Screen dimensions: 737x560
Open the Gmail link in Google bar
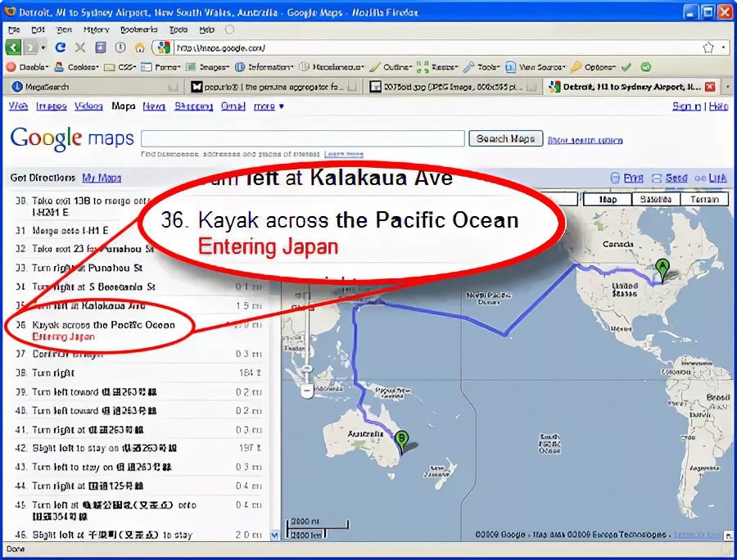pyautogui.click(x=233, y=106)
